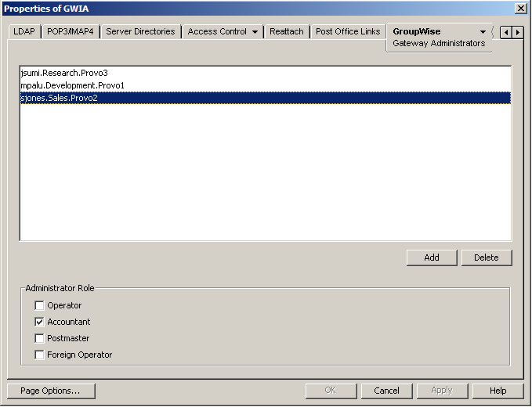Open Page Options dialog
Screen dimensions: 532x407
[x=51, y=391]
